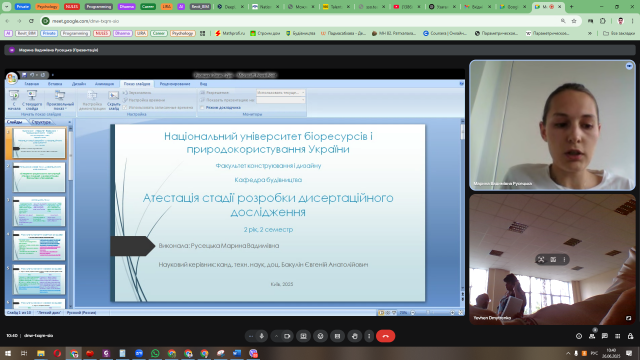The image size is (640, 360).
Task: Open the Psychology bookmark folder
Action: tap(182, 33)
